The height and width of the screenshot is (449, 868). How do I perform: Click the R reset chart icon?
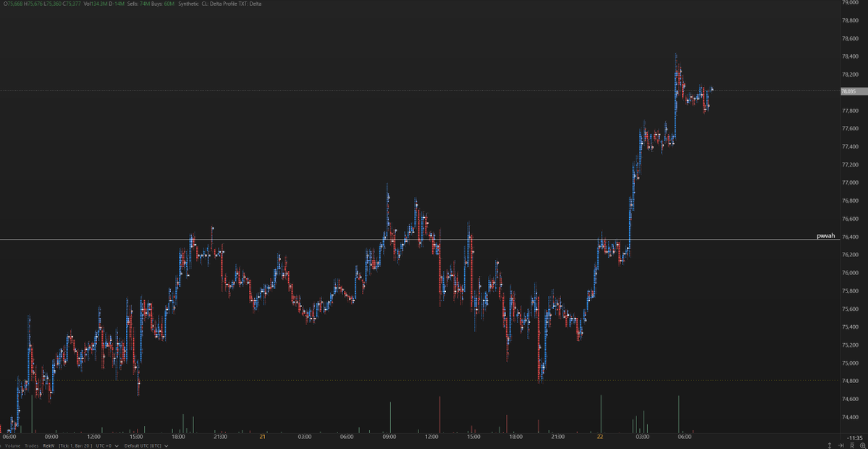tap(853, 445)
